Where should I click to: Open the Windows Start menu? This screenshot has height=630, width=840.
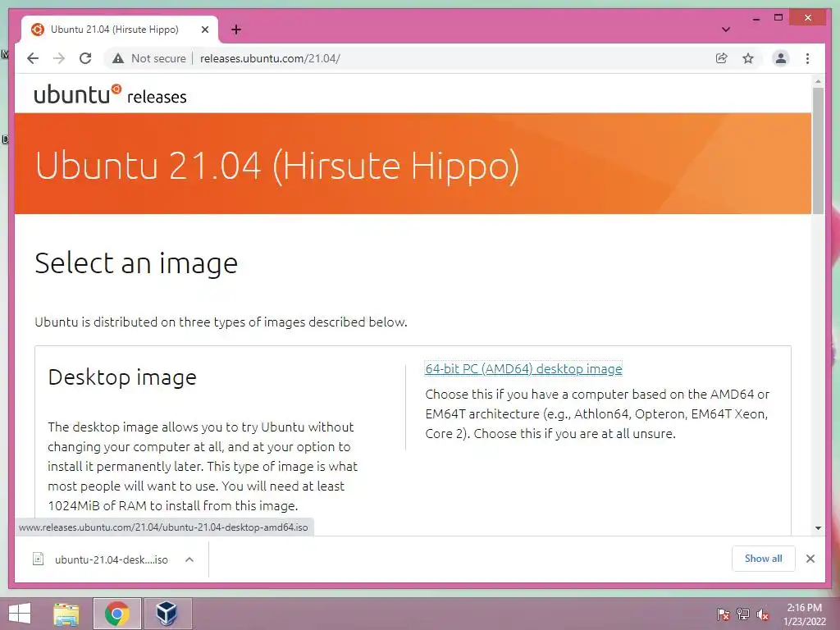[x=20, y=614]
